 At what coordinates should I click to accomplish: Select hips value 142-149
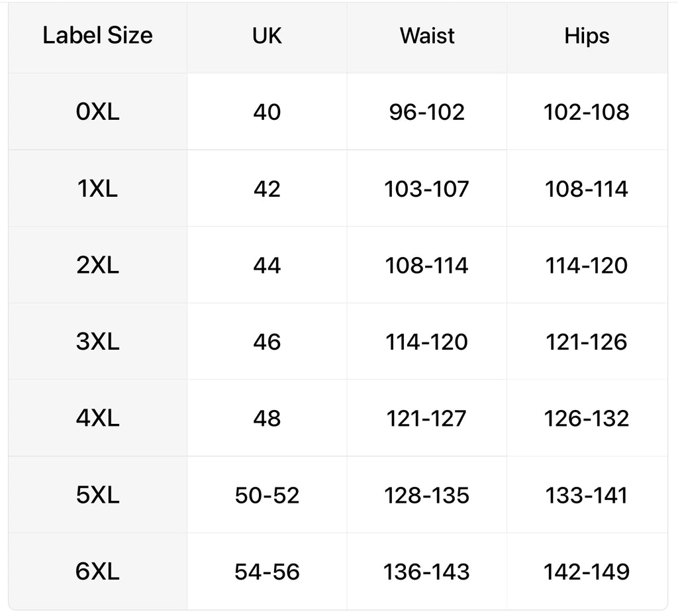pyautogui.click(x=587, y=572)
